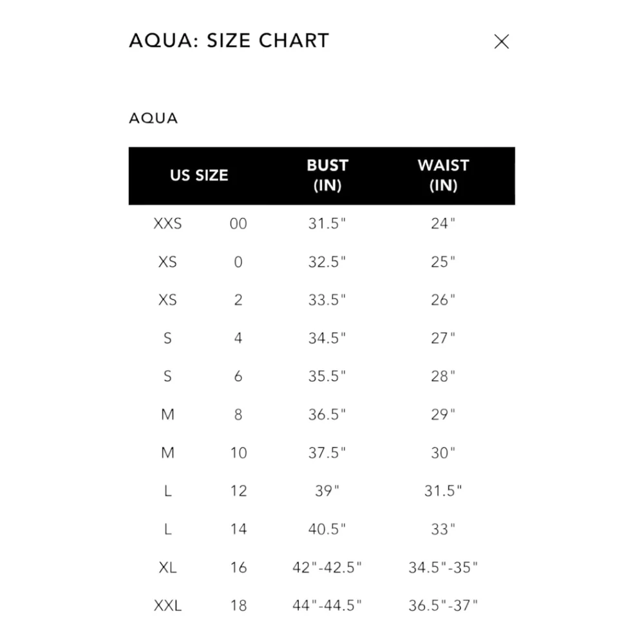Click the US SIZE column header
This screenshot has width=644, height=644.
click(199, 175)
